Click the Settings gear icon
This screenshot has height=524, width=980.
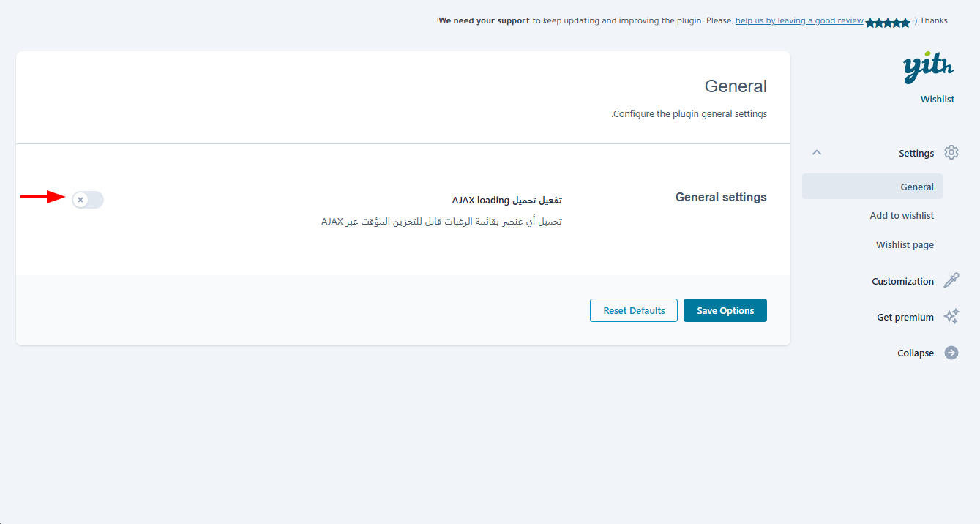tap(951, 153)
